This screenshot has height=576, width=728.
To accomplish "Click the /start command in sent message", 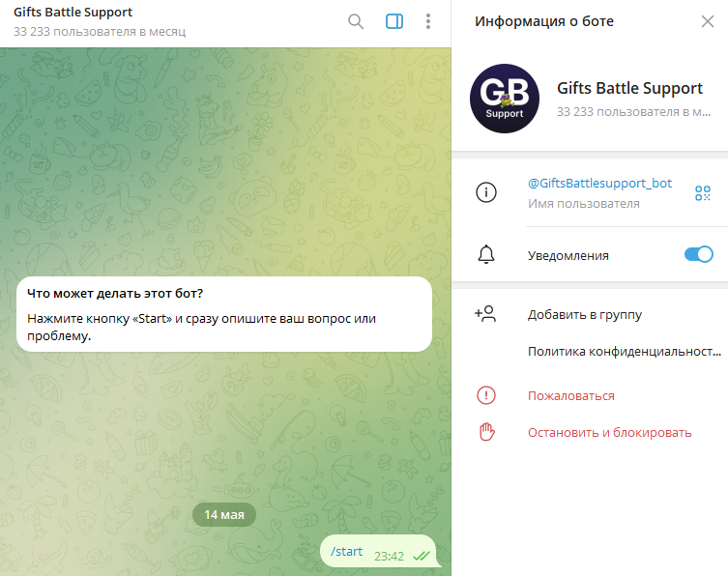I will coord(346,552).
